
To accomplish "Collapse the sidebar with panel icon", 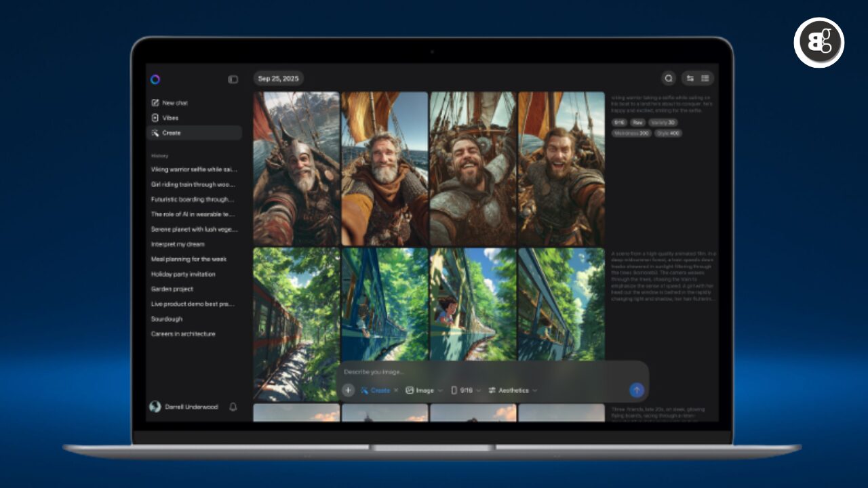I will (233, 79).
